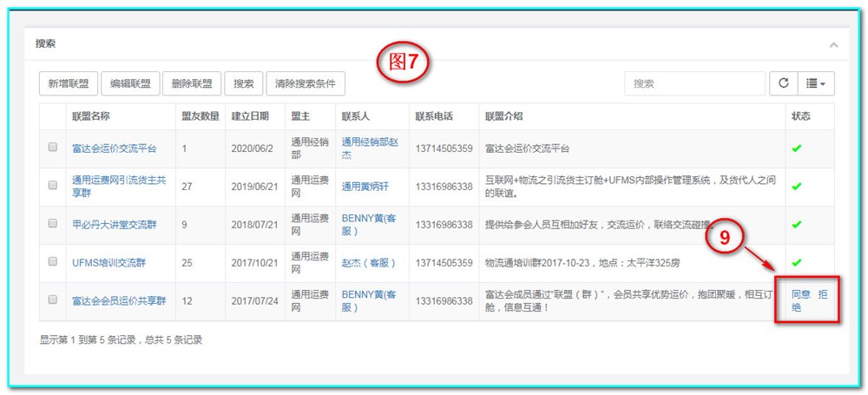Check the box for 富达会运价交流平台 row
This screenshot has width=868, height=395.
(x=53, y=148)
